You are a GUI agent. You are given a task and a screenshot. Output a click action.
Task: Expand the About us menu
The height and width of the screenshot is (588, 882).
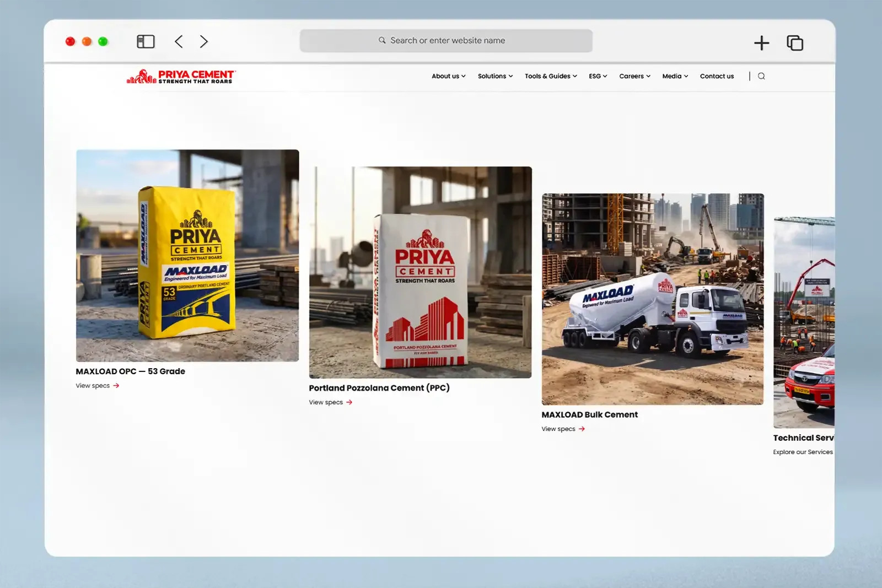click(x=449, y=76)
